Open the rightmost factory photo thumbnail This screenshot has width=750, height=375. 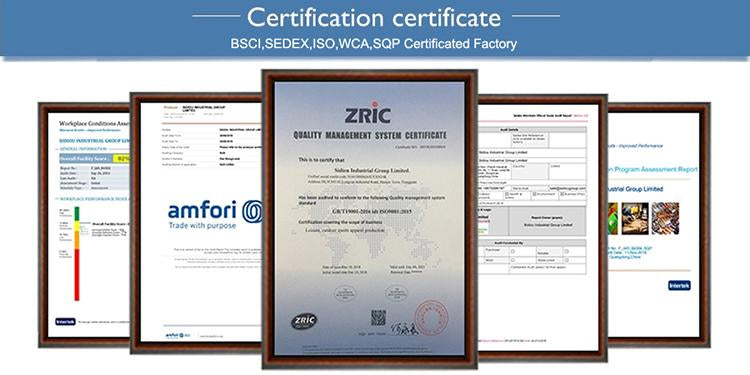665,219
